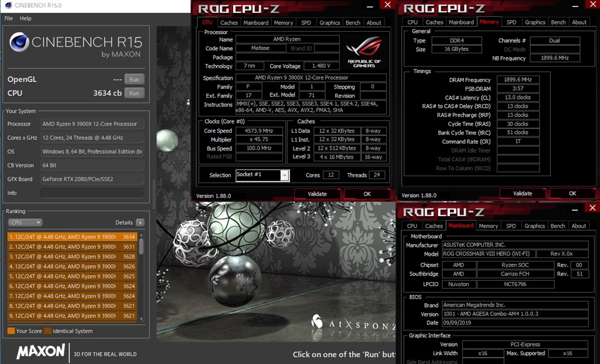Click the Matisse code name field
This screenshot has height=364, width=600.
[x=261, y=48]
